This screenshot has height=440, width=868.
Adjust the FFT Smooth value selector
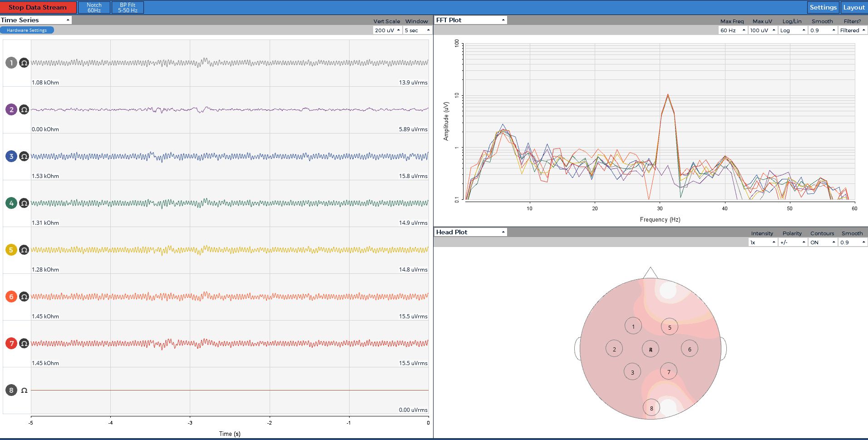point(822,30)
